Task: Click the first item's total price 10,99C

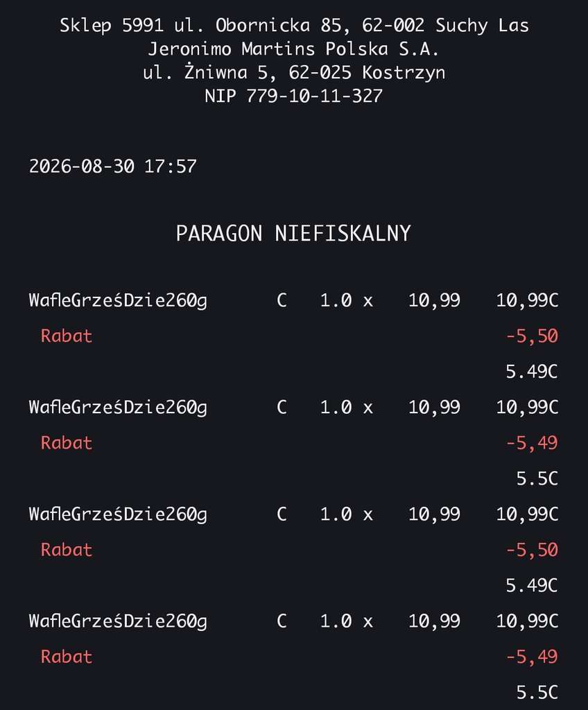Action: pos(527,301)
